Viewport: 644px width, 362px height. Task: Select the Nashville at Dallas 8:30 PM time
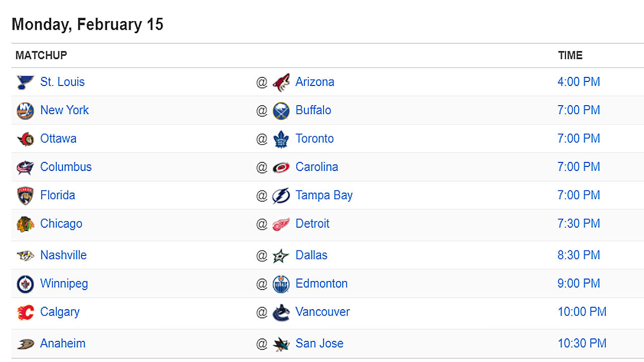(x=579, y=255)
